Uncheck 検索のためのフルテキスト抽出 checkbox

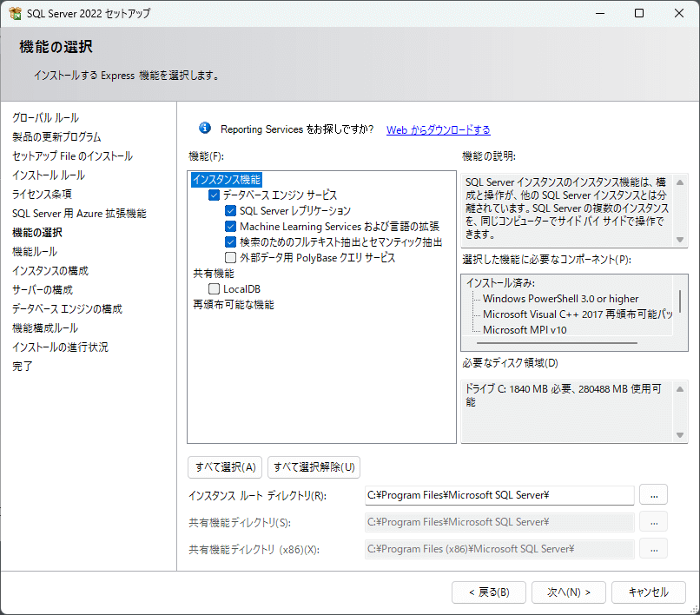pos(230,242)
